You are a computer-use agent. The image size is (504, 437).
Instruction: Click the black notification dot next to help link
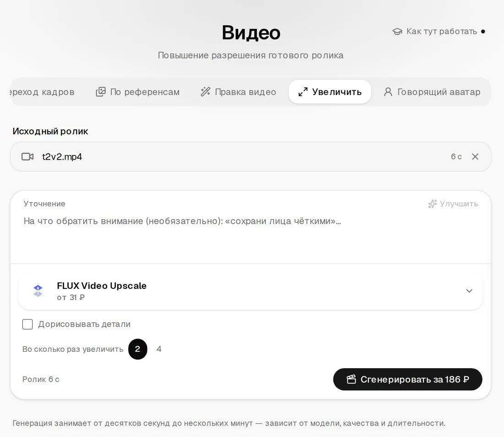pyautogui.click(x=483, y=32)
